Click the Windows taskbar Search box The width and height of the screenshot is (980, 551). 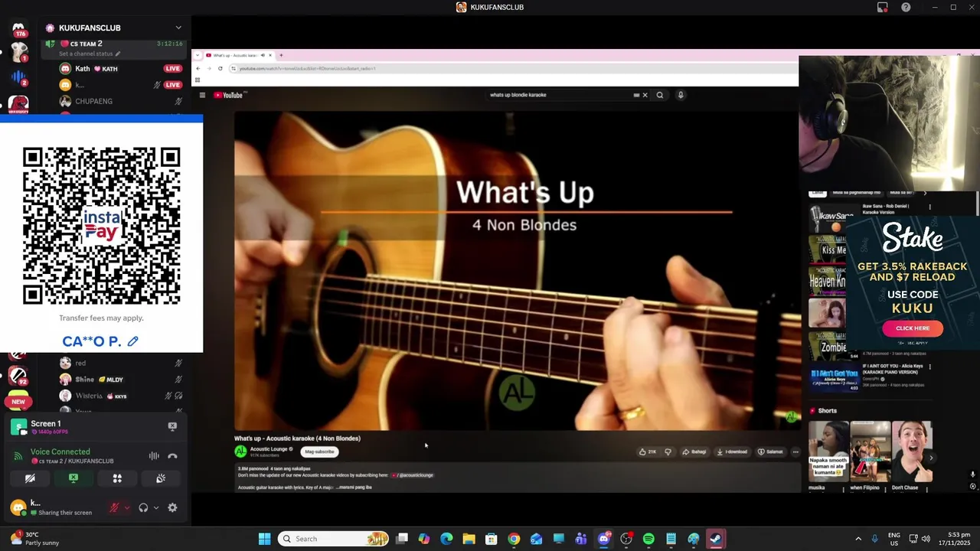pos(334,539)
